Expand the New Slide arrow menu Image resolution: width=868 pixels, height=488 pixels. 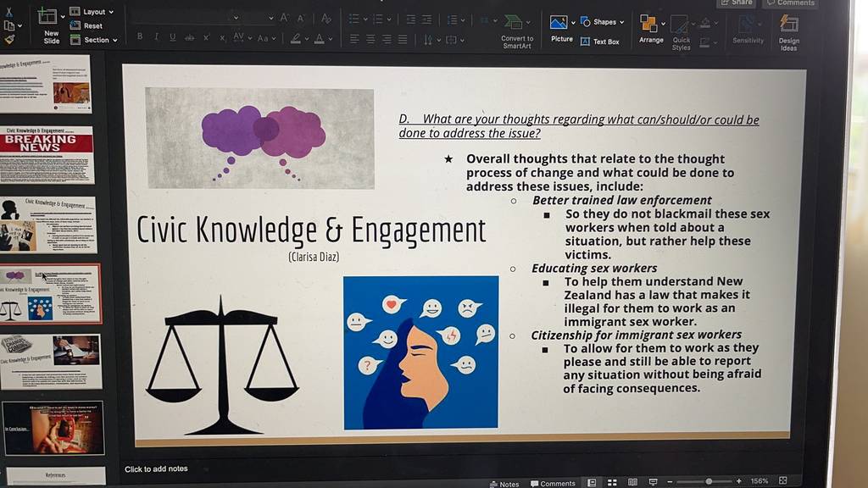pos(63,17)
